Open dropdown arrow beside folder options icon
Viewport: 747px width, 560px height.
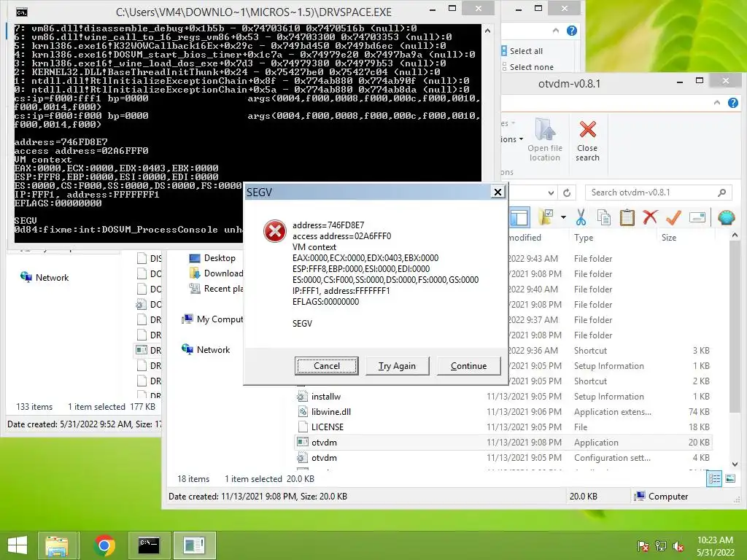pyautogui.click(x=563, y=217)
